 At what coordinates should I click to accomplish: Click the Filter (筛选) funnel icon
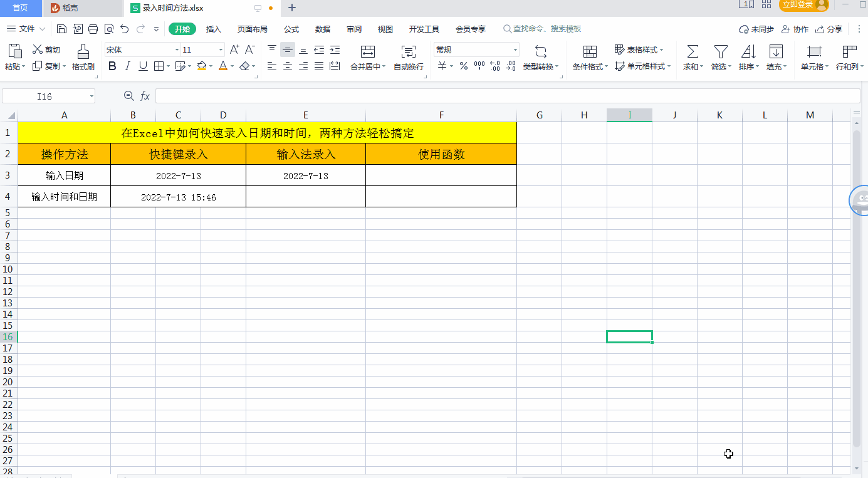(721, 51)
